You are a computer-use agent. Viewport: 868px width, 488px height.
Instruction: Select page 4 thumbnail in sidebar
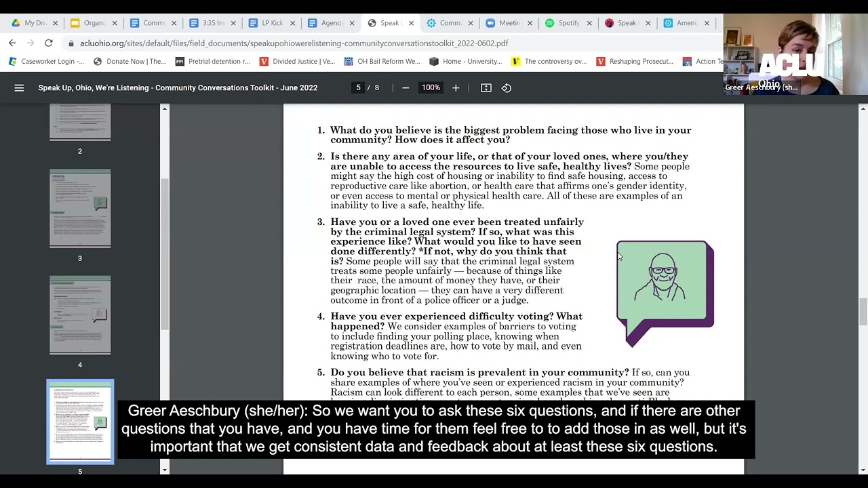[80, 314]
